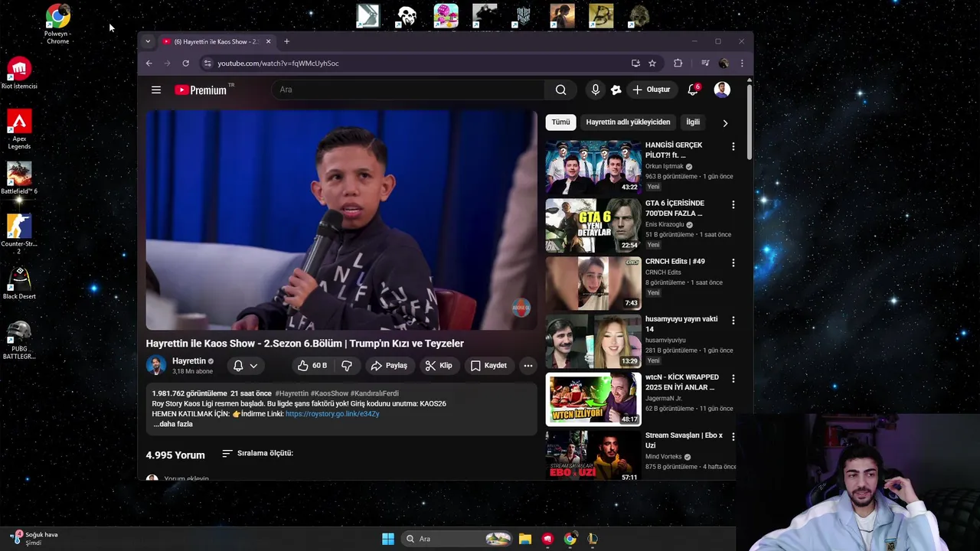Open Windows Start menu
This screenshot has width=980, height=551.
pyautogui.click(x=388, y=539)
